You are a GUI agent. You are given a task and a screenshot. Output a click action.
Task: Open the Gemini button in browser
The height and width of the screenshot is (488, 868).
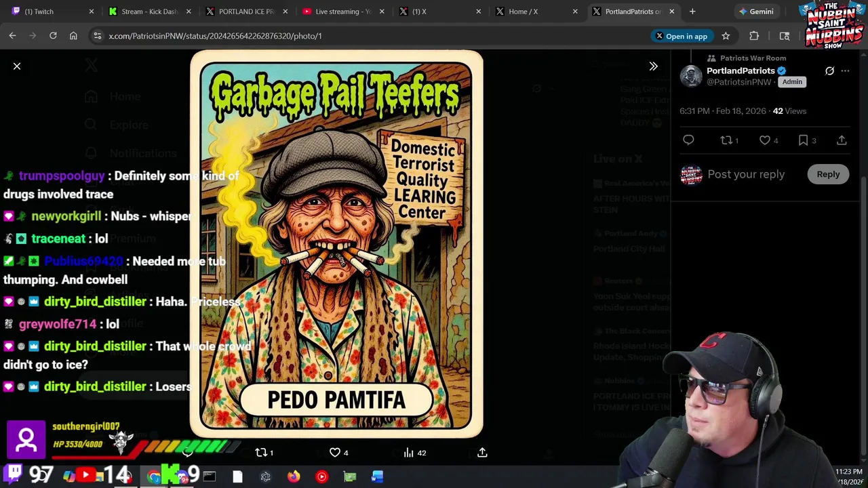[x=756, y=12]
